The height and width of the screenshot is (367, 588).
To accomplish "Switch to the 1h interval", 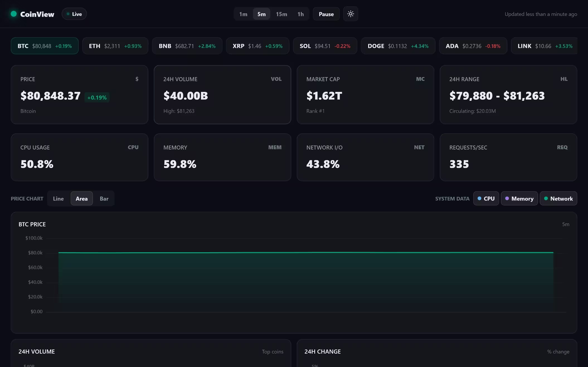I will click(x=300, y=14).
